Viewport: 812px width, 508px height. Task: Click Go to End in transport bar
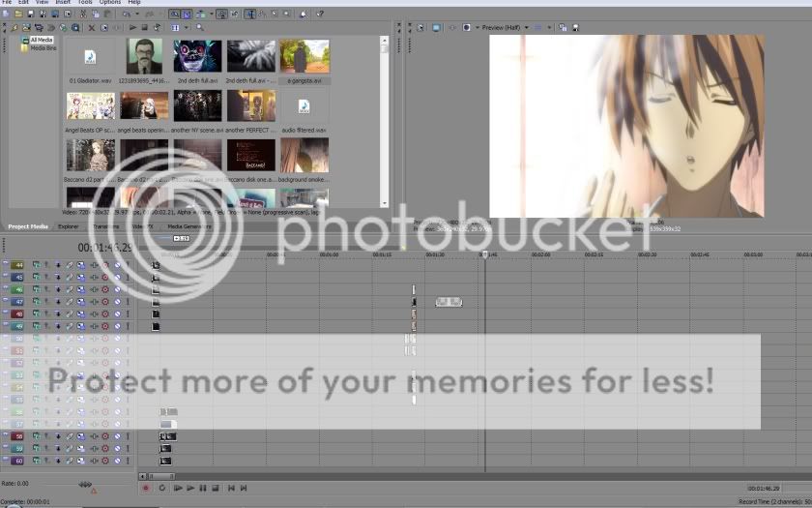click(x=244, y=488)
